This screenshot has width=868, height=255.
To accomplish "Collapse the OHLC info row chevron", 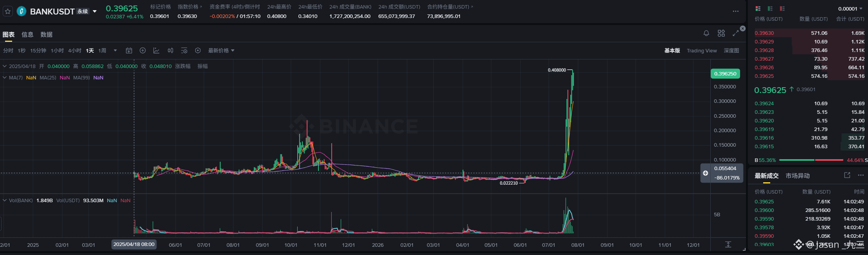I will [x=5, y=66].
